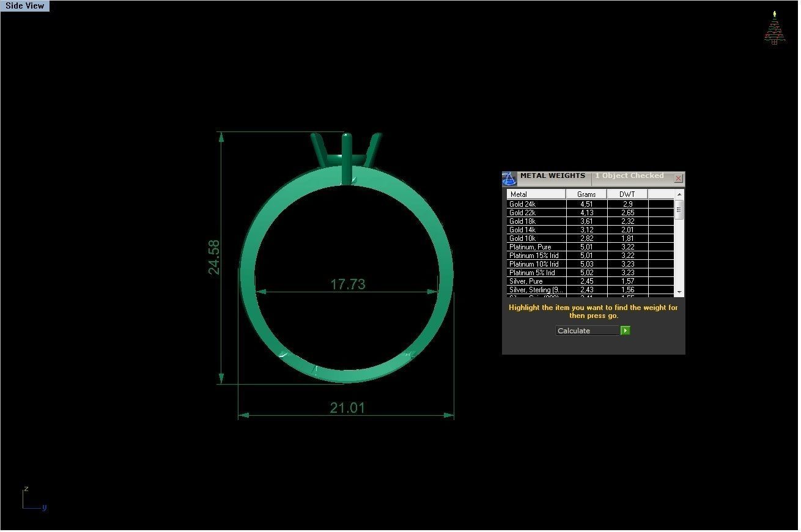Click the 2,01 DWT value for Gold 14k
This screenshot has width=801, height=532.
coord(627,230)
